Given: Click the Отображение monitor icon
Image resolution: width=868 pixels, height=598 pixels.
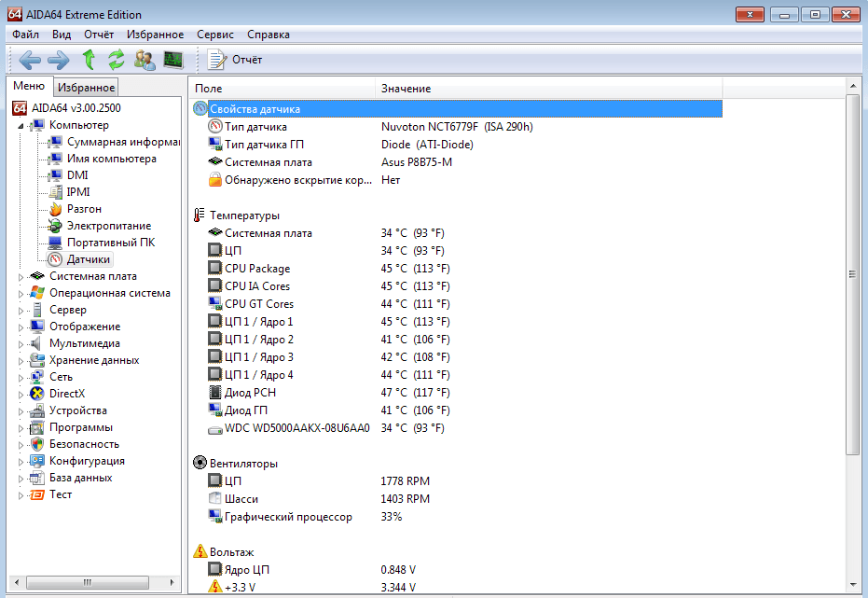Looking at the screenshot, I should point(37,327).
